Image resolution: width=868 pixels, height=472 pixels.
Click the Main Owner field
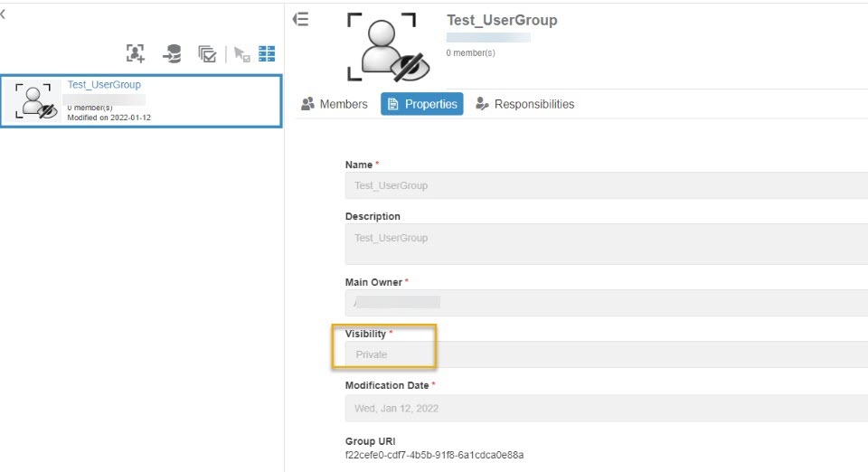tap(606, 302)
